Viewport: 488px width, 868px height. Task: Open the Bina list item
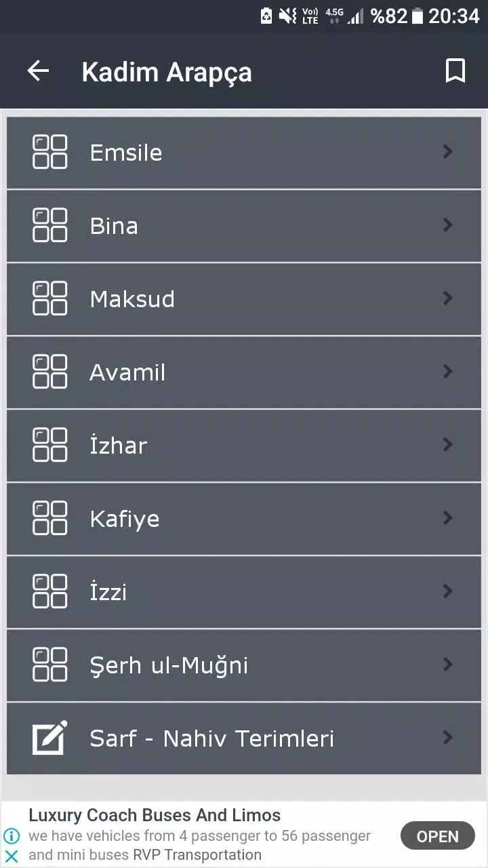[x=244, y=226]
